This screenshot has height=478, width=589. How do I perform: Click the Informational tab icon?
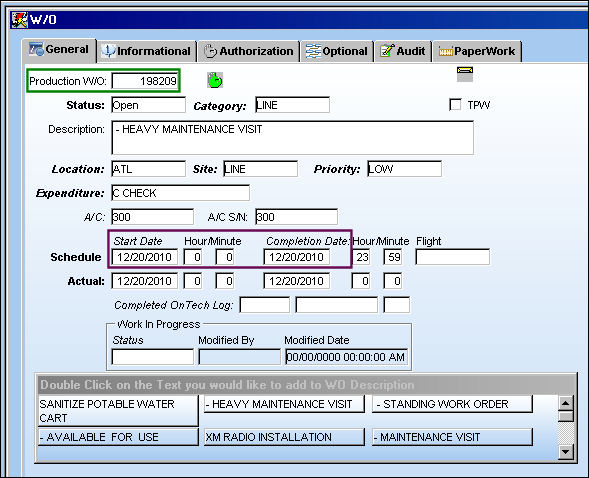click(109, 51)
